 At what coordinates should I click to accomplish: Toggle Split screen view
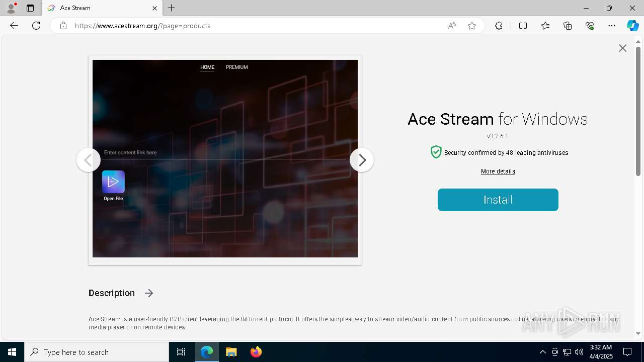[x=523, y=26]
